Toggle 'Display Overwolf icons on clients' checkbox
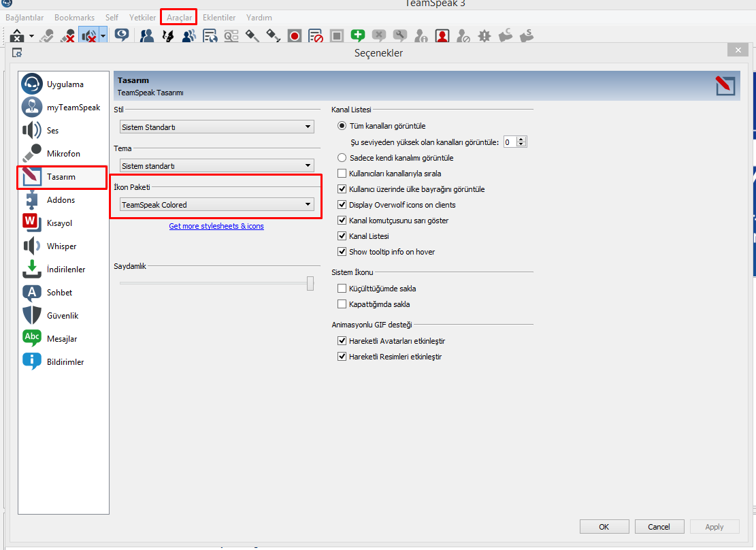The image size is (756, 550). tap(342, 205)
